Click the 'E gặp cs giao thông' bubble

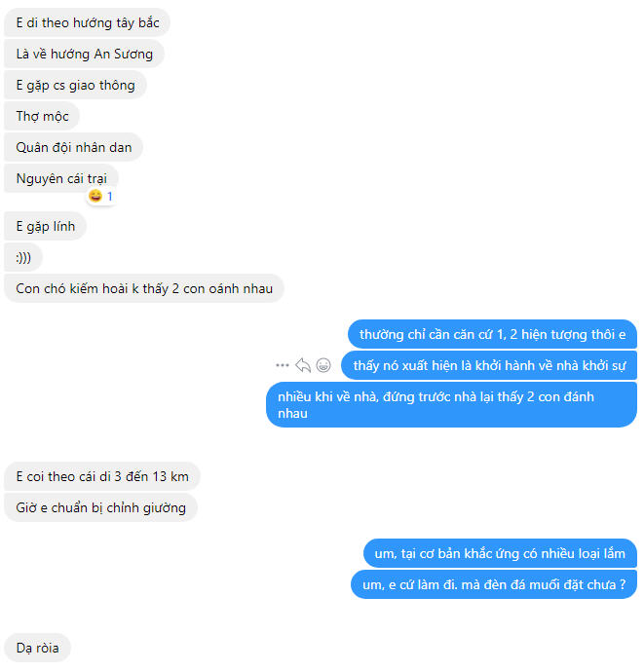[x=75, y=85]
